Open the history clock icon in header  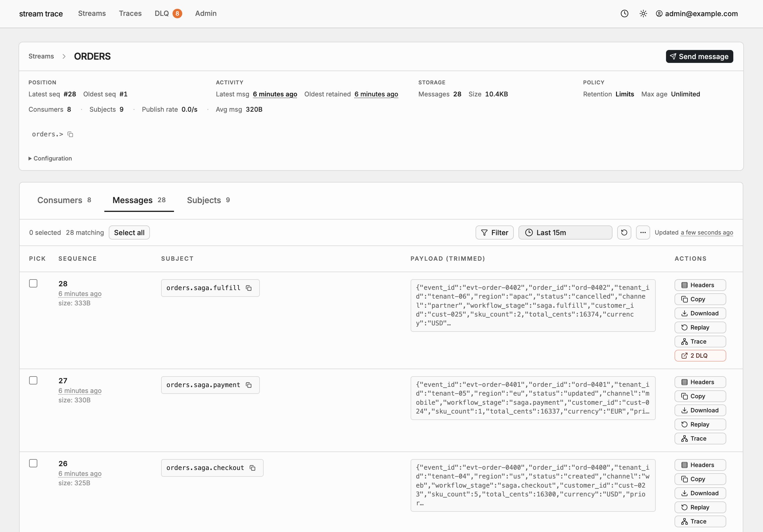(625, 14)
